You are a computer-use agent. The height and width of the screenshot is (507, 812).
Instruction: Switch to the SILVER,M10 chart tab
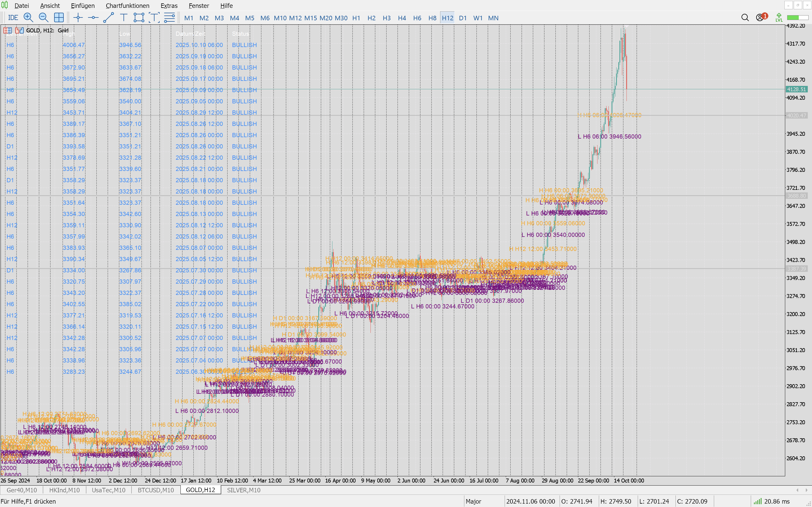click(244, 490)
